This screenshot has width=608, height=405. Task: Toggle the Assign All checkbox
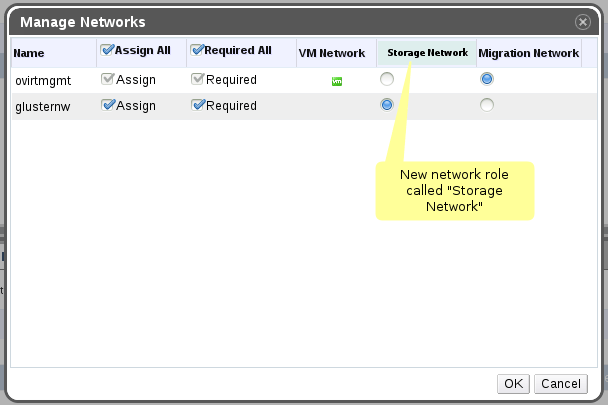click(x=107, y=47)
